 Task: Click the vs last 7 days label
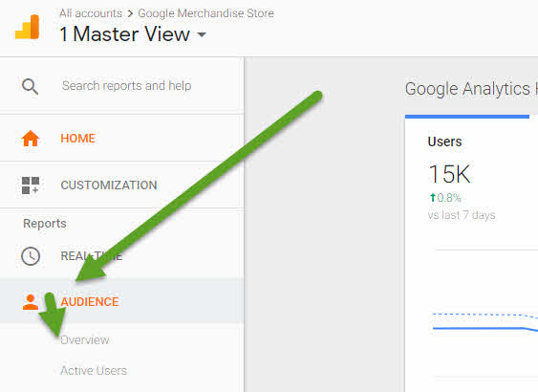point(462,215)
